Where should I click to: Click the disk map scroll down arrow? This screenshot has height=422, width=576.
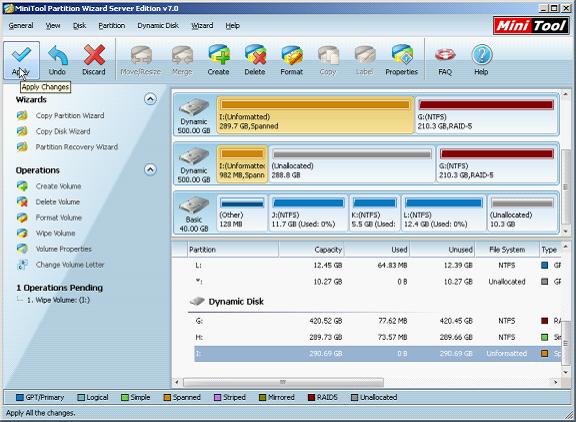pyautogui.click(x=566, y=231)
